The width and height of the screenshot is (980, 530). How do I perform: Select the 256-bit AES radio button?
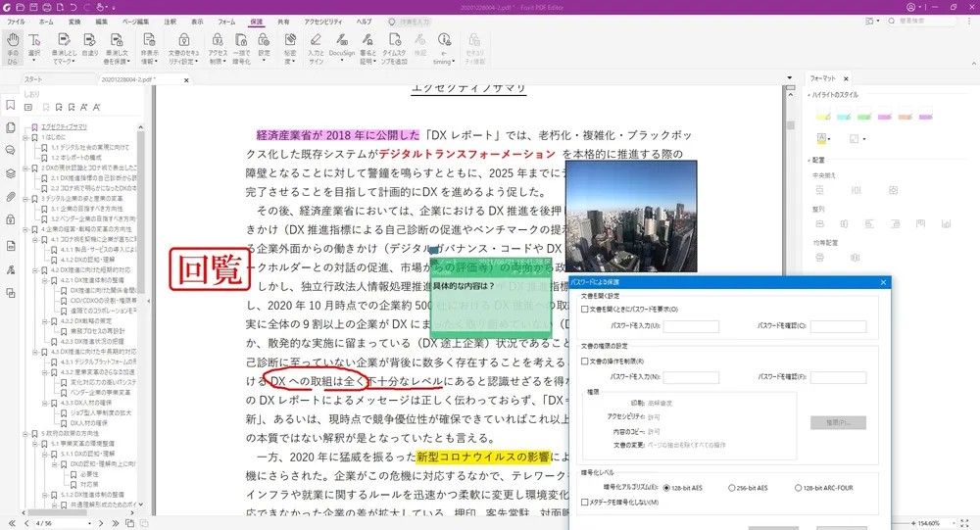coord(731,488)
